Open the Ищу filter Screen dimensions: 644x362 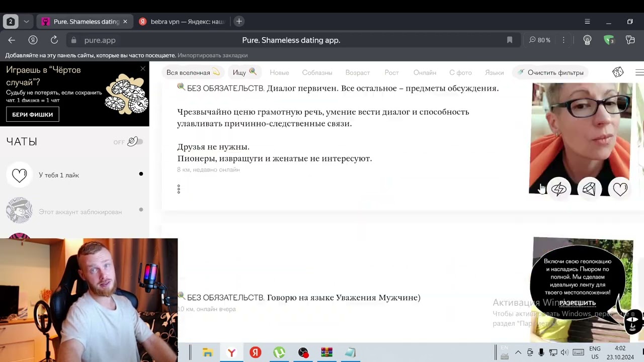pos(245,72)
